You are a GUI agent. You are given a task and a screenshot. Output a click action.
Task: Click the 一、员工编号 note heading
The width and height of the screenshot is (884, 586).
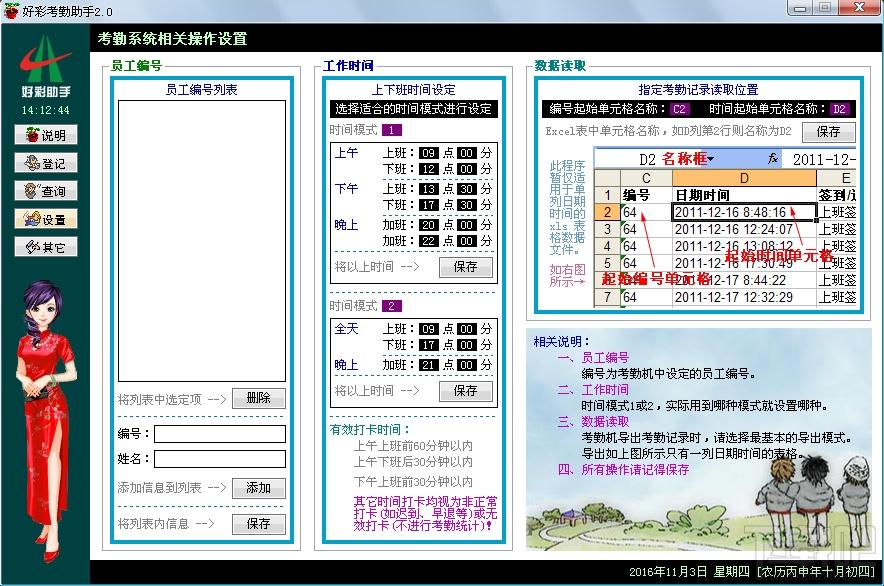point(593,358)
